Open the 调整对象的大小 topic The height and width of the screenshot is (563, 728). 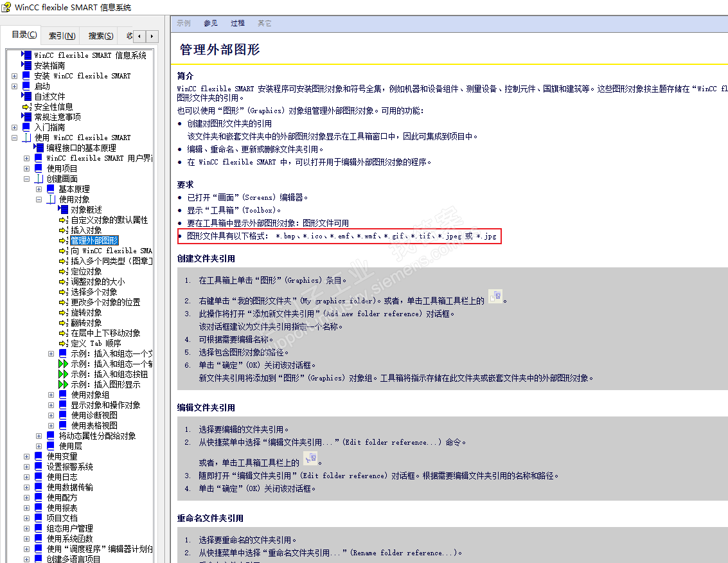pyautogui.click(x=98, y=281)
